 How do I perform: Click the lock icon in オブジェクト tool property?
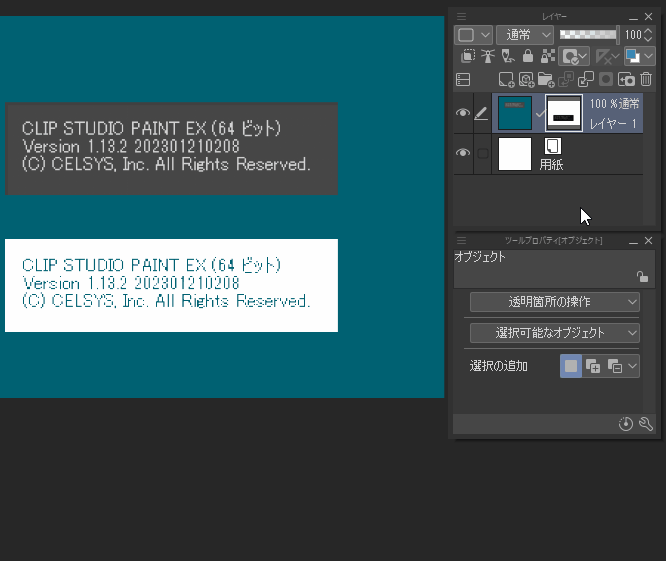[x=642, y=277]
